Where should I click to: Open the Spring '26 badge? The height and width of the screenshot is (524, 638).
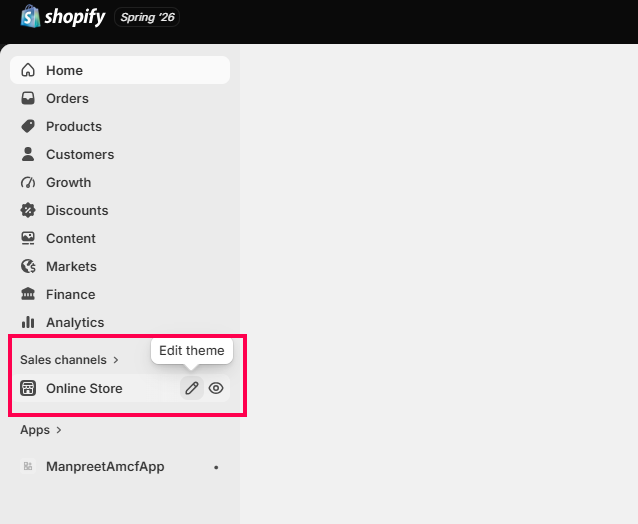(147, 17)
